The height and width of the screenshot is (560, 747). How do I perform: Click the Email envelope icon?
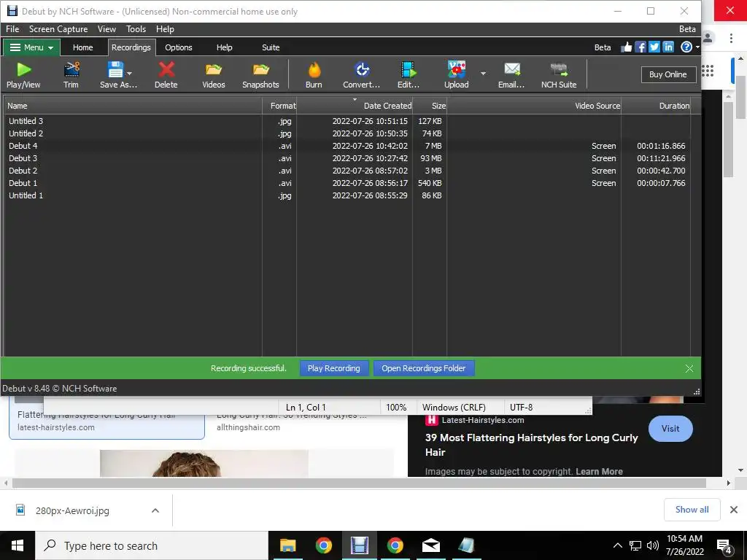click(511, 69)
